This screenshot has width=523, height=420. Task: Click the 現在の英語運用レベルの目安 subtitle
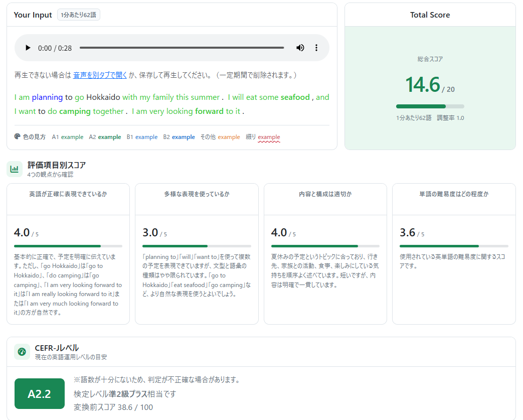pyautogui.click(x=71, y=357)
